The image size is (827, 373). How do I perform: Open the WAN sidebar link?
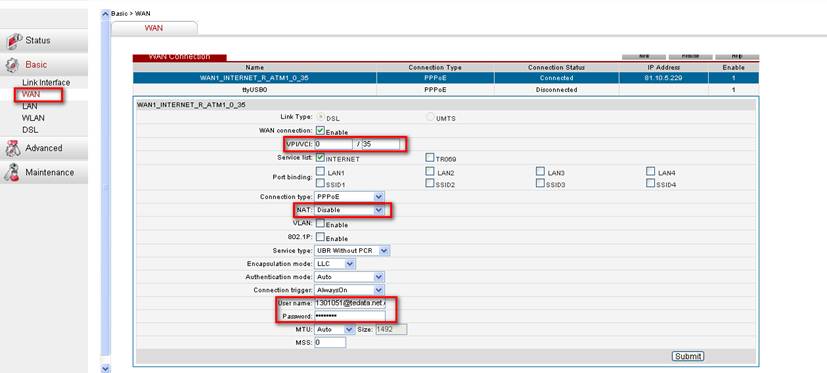coord(31,94)
